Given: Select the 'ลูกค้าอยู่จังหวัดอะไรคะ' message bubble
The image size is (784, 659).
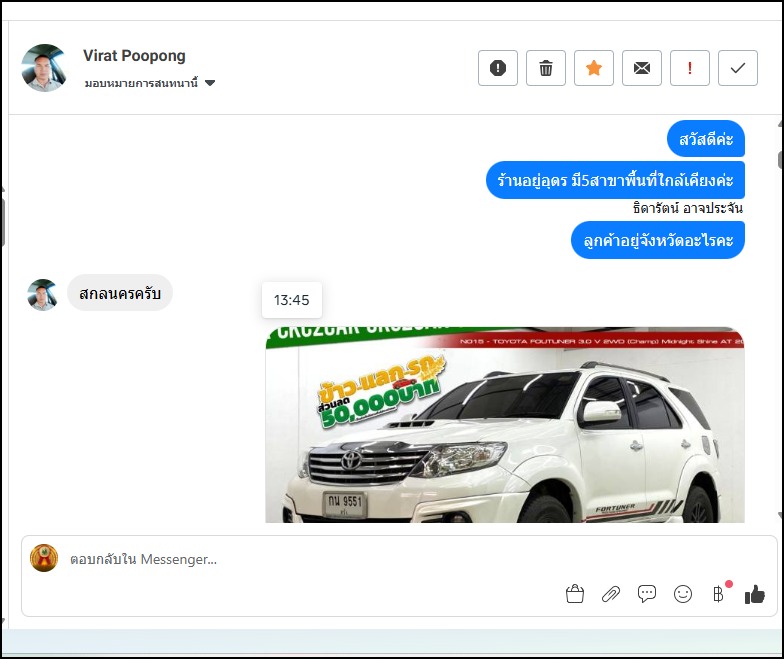Looking at the screenshot, I should click(x=658, y=240).
